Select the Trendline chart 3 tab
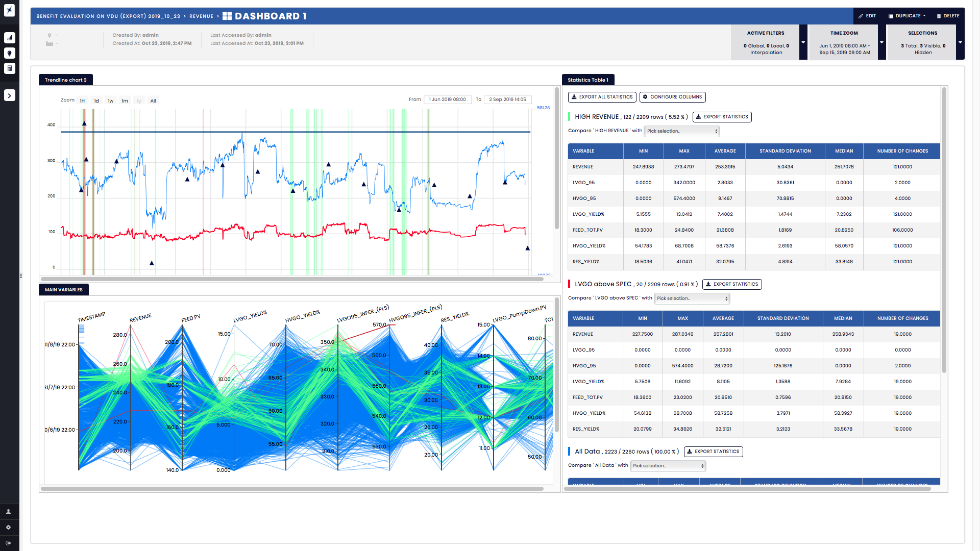980x551 pixels. coord(66,80)
